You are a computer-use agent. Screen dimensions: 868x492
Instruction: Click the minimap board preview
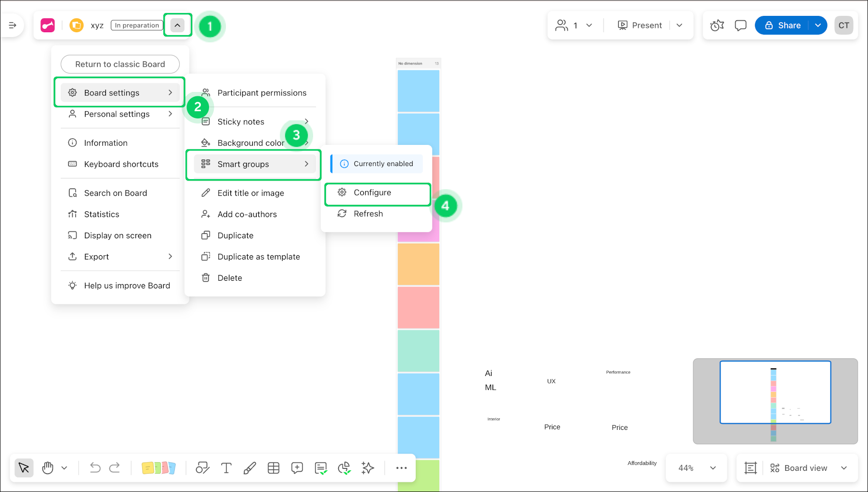coord(775,401)
